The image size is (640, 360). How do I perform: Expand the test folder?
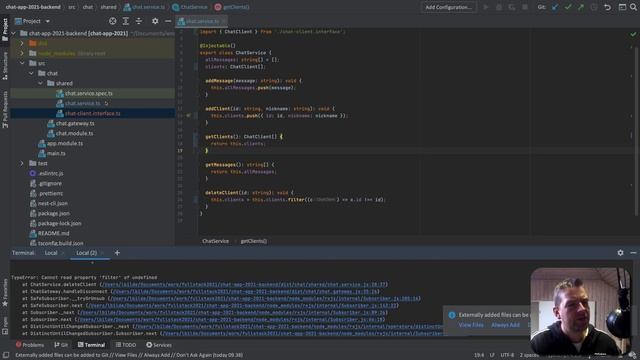click(22, 163)
